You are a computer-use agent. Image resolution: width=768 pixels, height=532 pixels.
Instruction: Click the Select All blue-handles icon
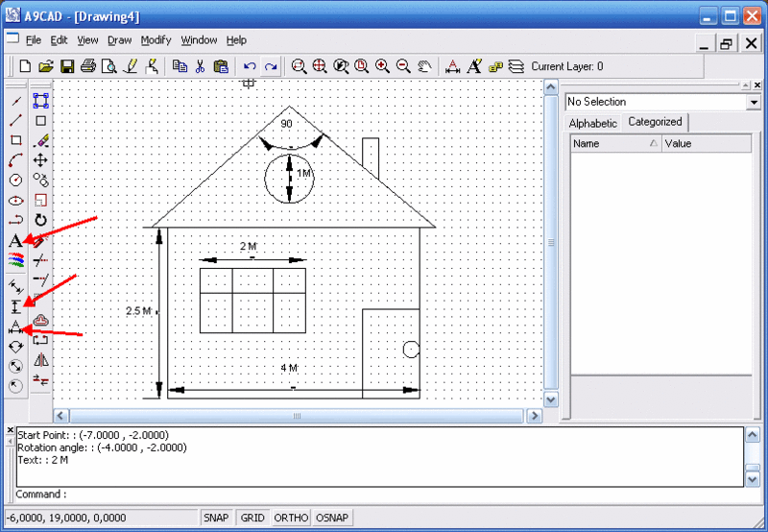click(x=40, y=101)
